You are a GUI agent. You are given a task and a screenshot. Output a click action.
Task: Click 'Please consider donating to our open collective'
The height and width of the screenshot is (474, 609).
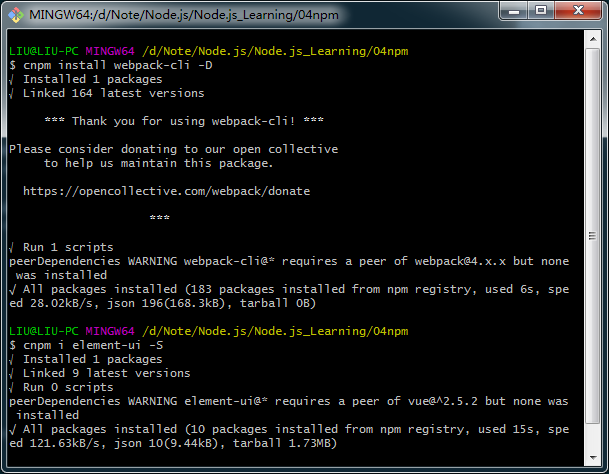tap(174, 149)
